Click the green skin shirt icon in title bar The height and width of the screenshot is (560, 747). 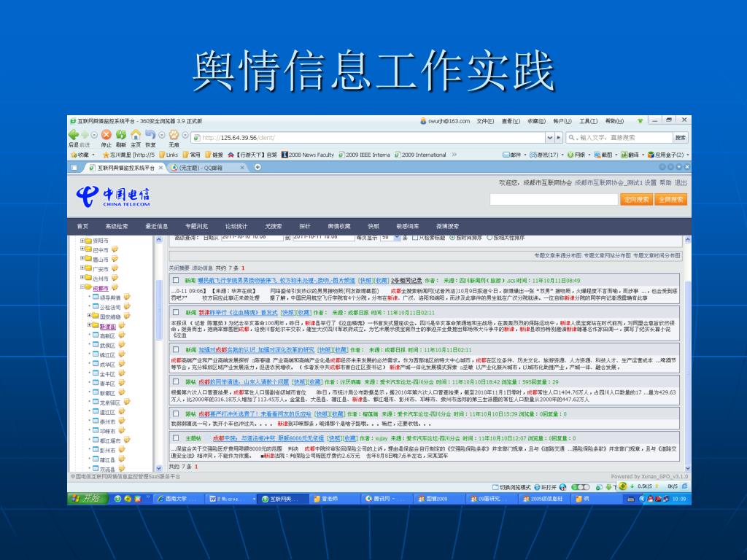(640, 121)
